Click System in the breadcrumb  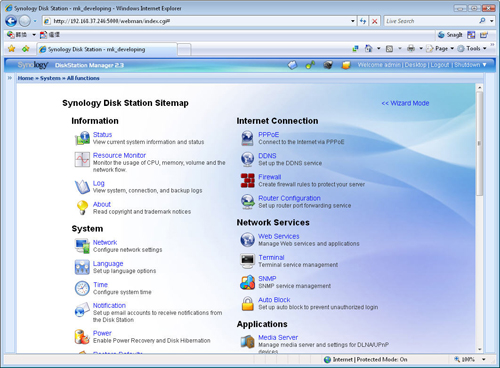pos(50,78)
